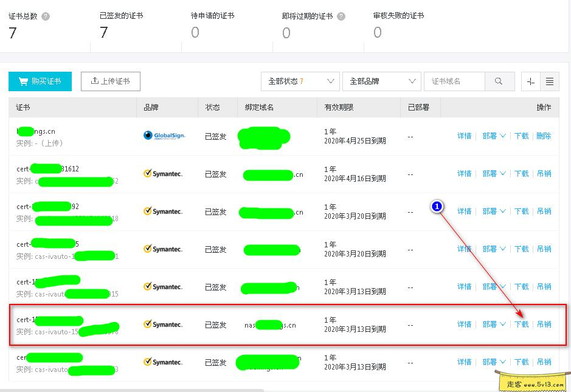This screenshot has height=392, width=571.
Task: Click the upload arrow icon on 上传证书
Action: [95, 81]
